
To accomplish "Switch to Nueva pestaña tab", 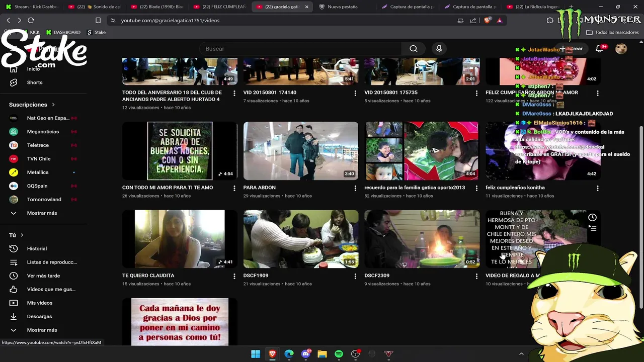I will click(x=345, y=7).
